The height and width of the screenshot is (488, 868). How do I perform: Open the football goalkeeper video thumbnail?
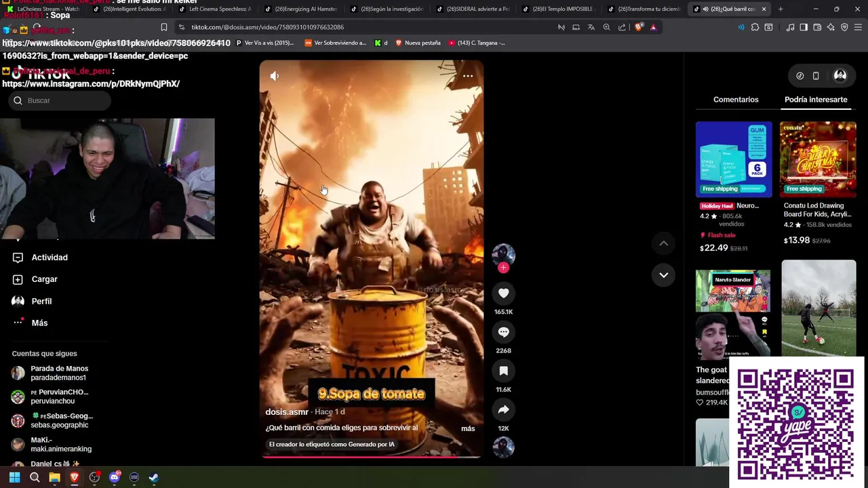pos(818,308)
